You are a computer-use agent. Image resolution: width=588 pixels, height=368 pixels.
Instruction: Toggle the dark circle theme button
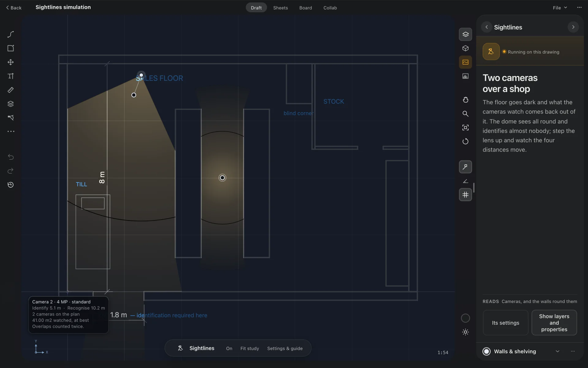[466, 318]
